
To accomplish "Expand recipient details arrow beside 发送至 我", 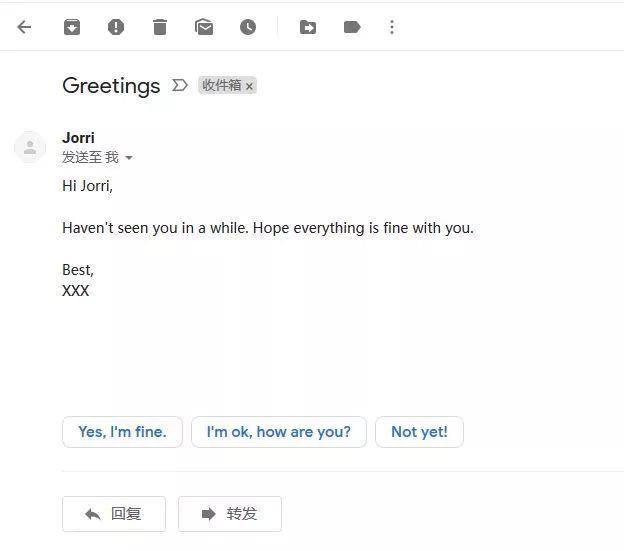I will [x=129, y=158].
